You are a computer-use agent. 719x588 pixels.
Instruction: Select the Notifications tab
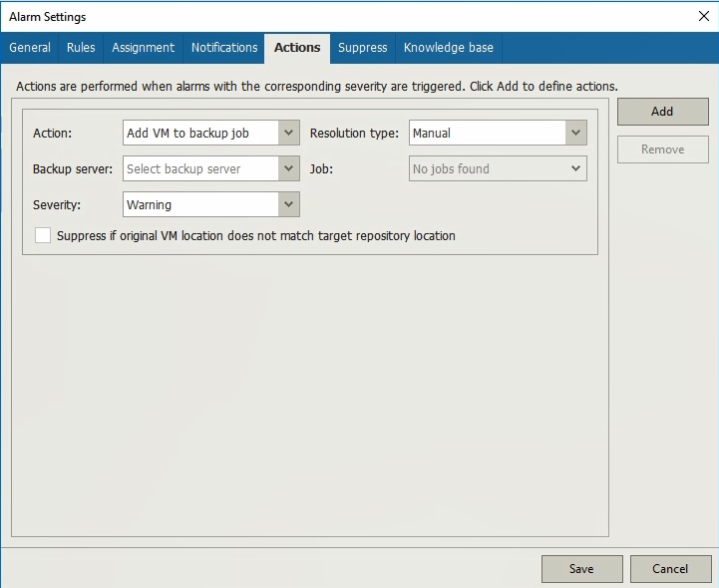224,48
